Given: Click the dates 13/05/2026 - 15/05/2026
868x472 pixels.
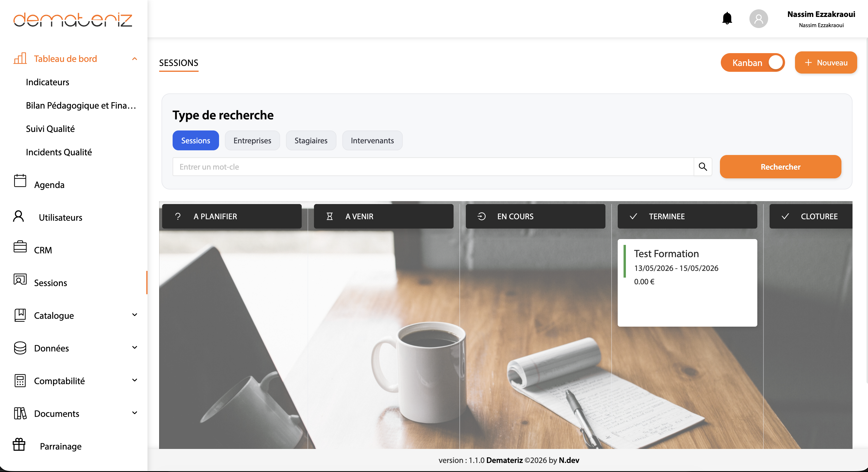Looking at the screenshot, I should pos(676,268).
